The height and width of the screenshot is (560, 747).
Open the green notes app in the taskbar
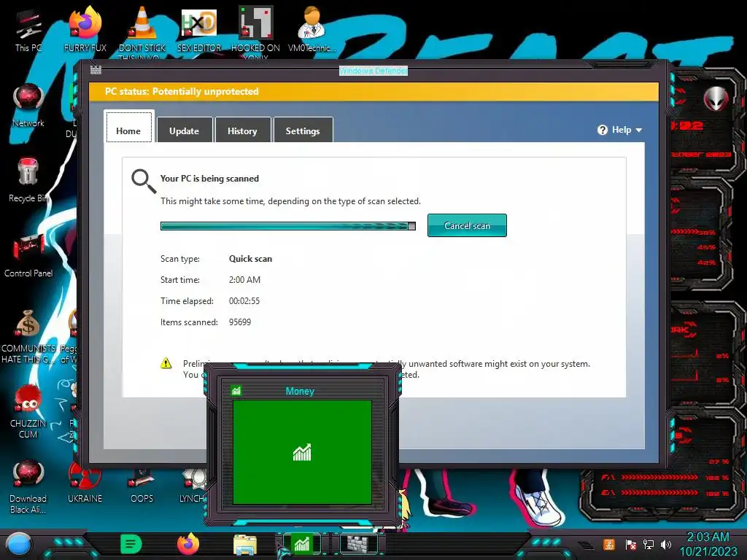[131, 544]
